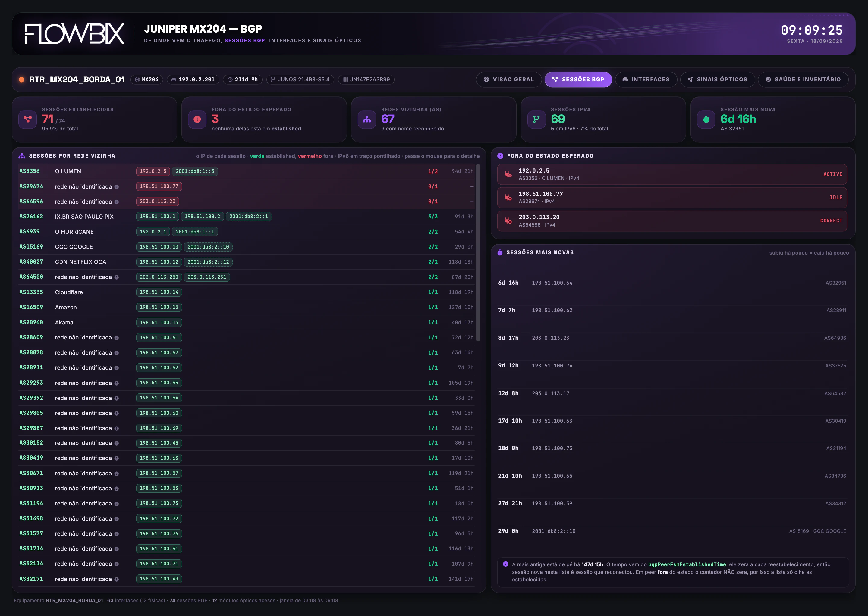Click the 198.51.100.2 chip for IX.BR SAO PAULO PIX
This screenshot has width=868, height=616.
point(202,217)
